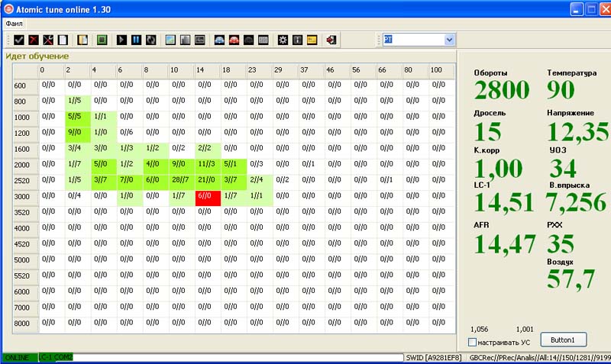Click the LC-1 value 14,51

point(504,203)
